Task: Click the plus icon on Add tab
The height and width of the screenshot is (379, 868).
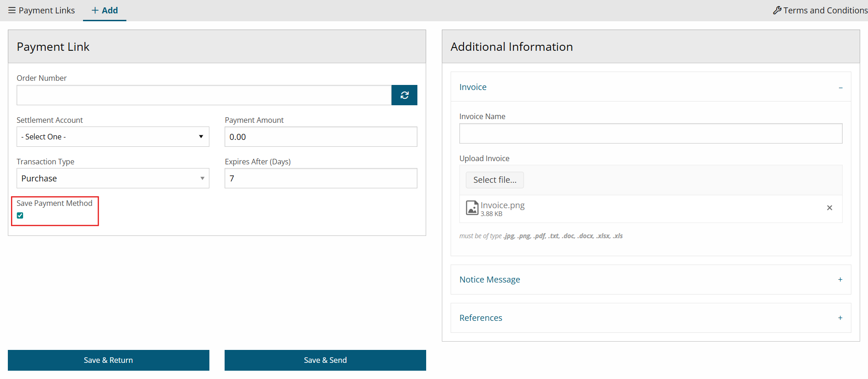Action: click(95, 10)
